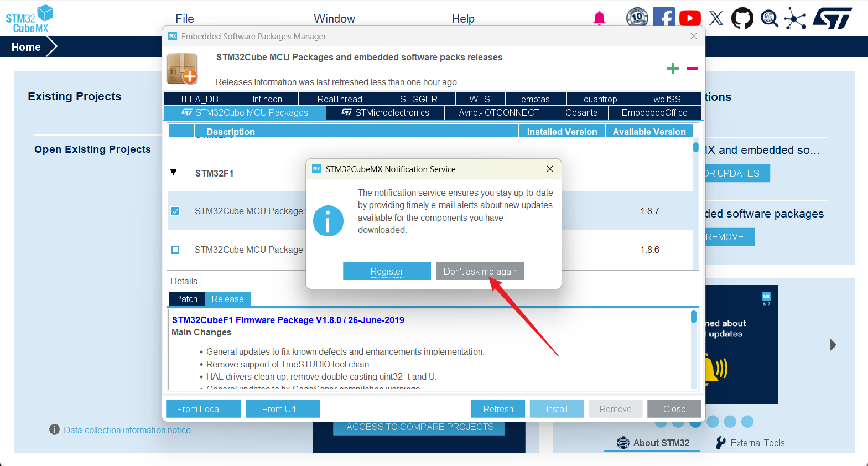The width and height of the screenshot is (868, 466).
Task: Click the About STM32 icon
Action: (x=623, y=443)
